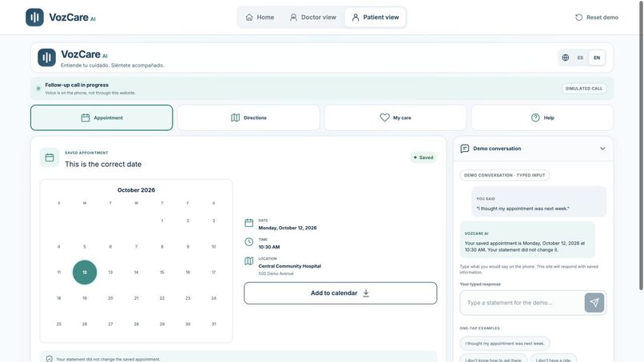
Task: Select the Patient view tab
Action: [x=376, y=18]
